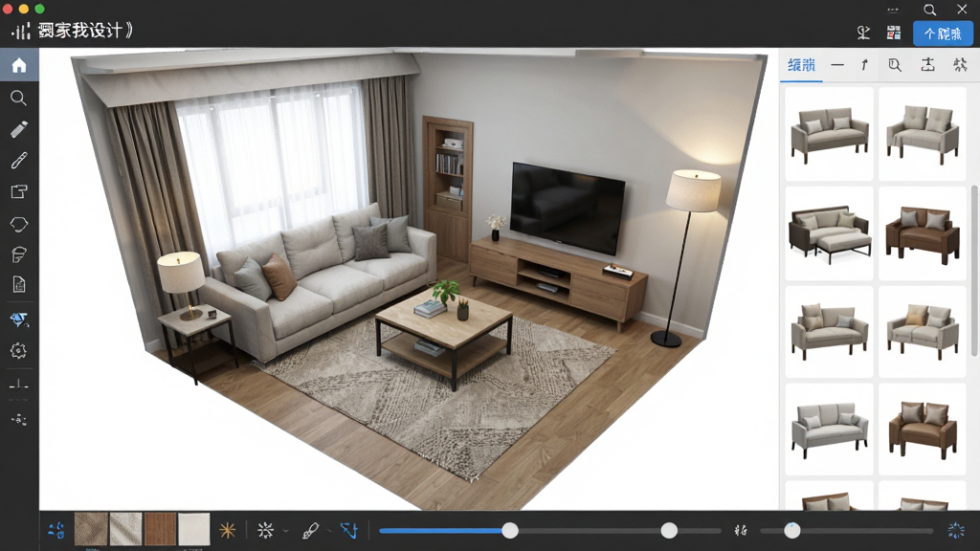980x551 pixels.
Task: Click the orange sparkle icon in bottom toolbar
Action: point(228,530)
